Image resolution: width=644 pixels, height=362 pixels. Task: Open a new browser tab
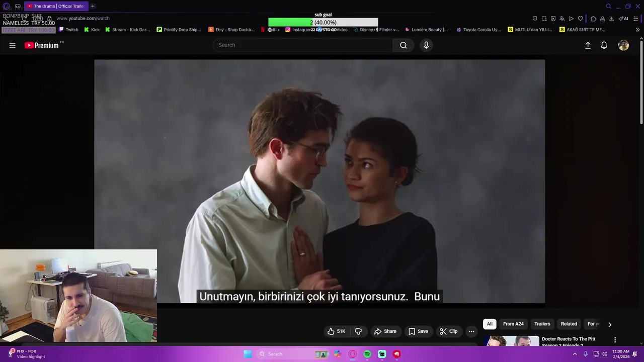pos(93,6)
